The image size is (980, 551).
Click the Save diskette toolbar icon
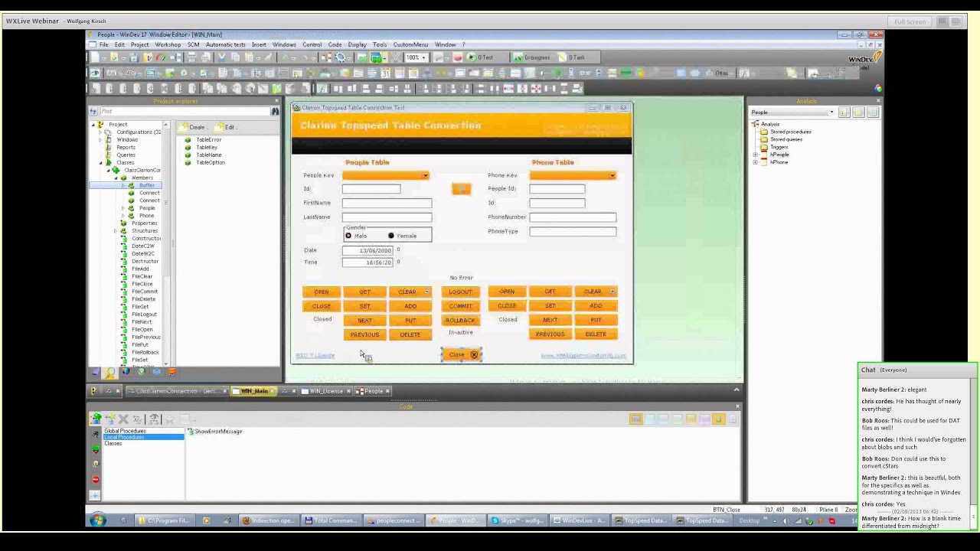click(x=134, y=58)
